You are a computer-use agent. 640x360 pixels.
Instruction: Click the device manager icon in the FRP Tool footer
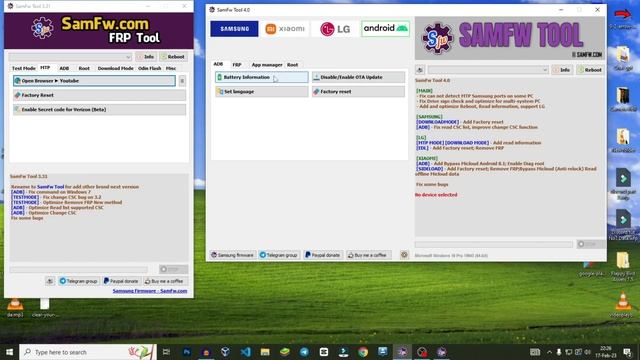(x=50, y=281)
